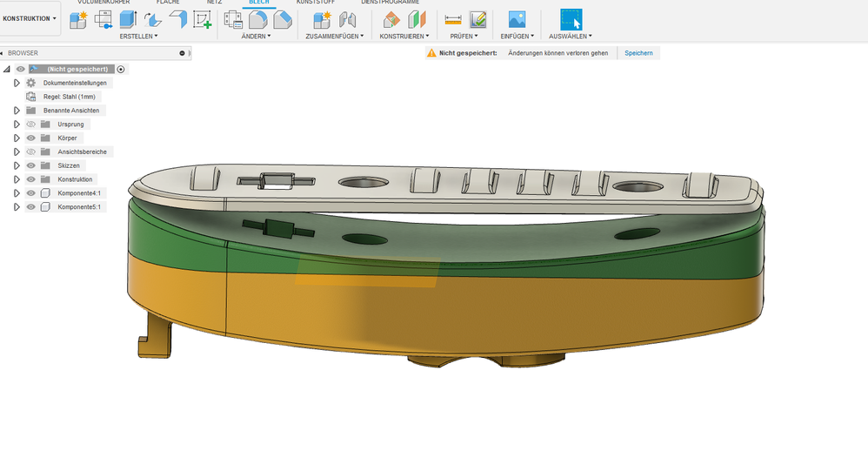The image size is (868, 451).
Task: Click the Dokumenteinstellungen gear icon
Action: [x=31, y=83]
